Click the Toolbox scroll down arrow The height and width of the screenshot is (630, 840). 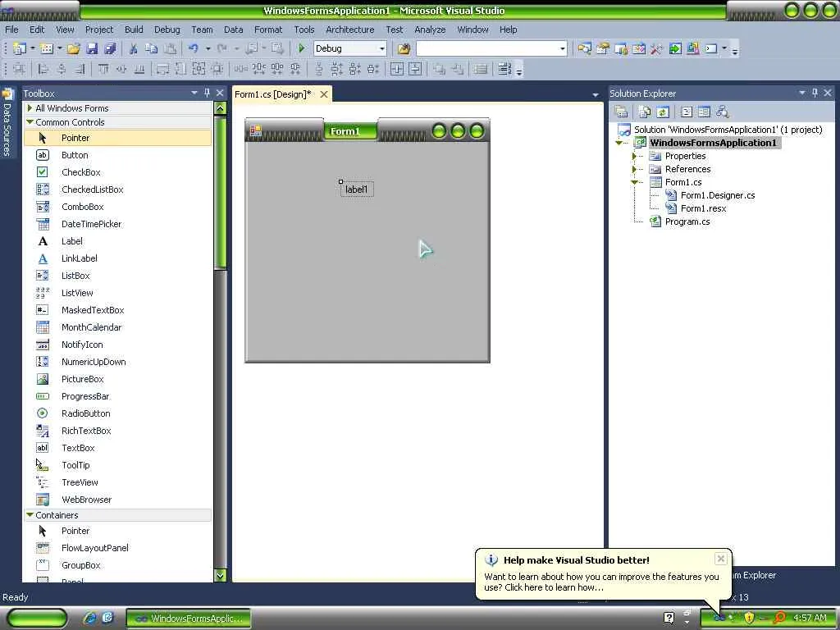pyautogui.click(x=220, y=575)
